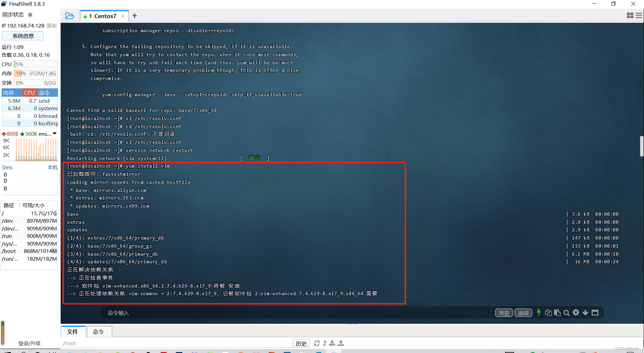Open search using the magnifier icon
Screen dimensions: 644x353
coord(567,313)
